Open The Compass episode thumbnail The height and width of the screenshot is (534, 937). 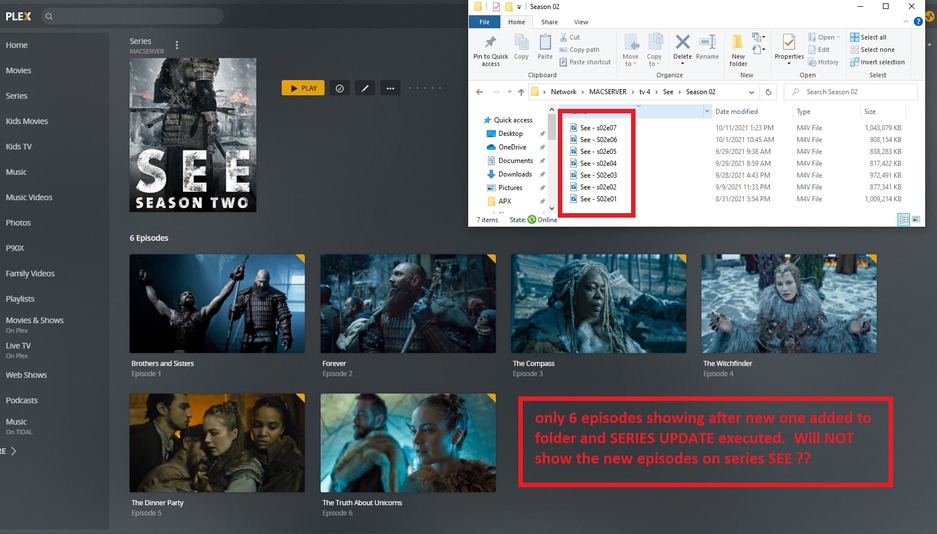pyautogui.click(x=598, y=303)
